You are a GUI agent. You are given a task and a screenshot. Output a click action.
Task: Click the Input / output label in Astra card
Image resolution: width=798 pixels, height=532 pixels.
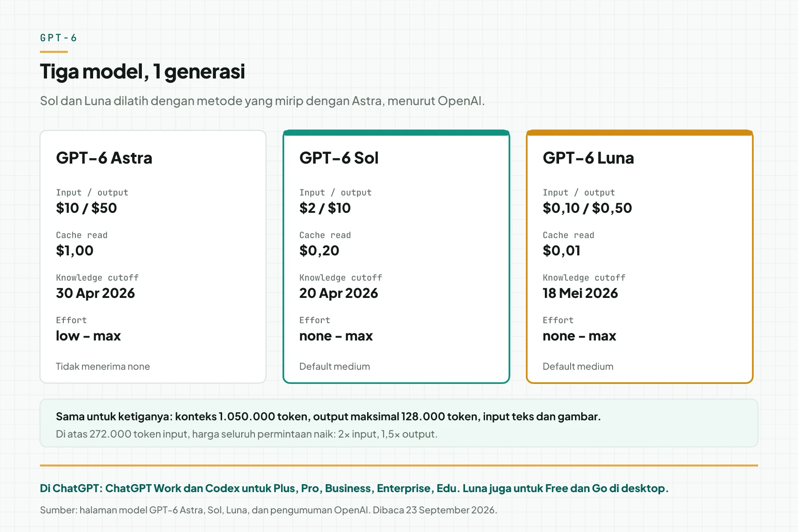[x=92, y=192]
